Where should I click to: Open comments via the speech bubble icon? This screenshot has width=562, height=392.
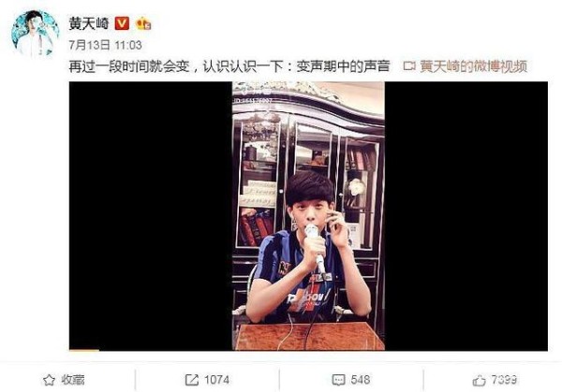[x=338, y=380]
